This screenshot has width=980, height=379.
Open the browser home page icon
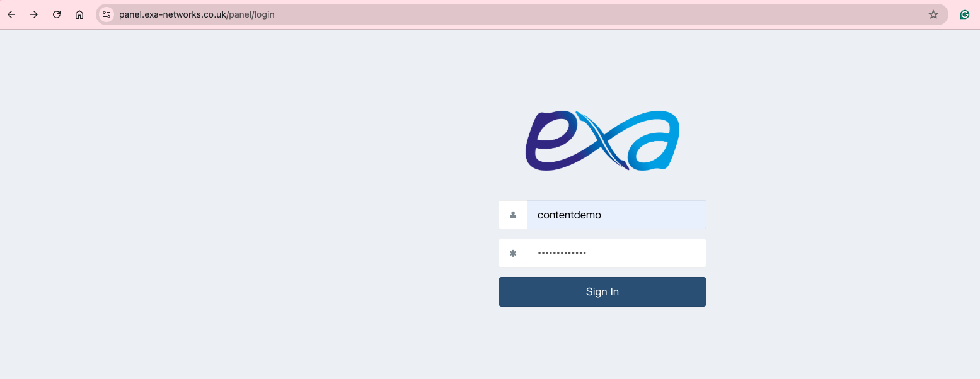pyautogui.click(x=79, y=14)
